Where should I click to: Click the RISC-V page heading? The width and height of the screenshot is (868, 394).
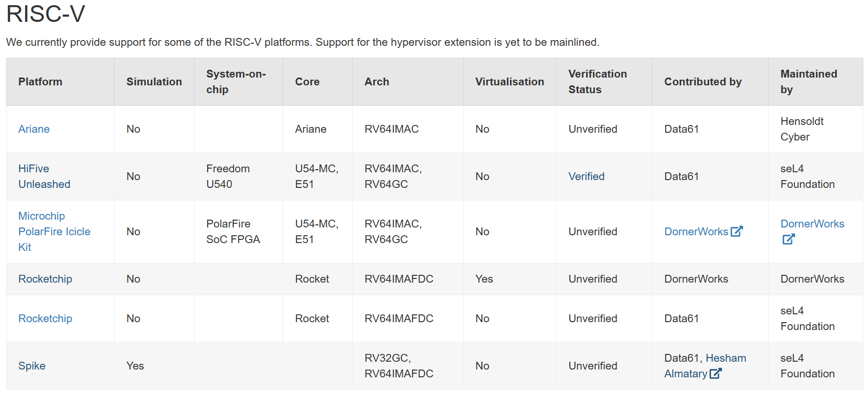point(46,14)
